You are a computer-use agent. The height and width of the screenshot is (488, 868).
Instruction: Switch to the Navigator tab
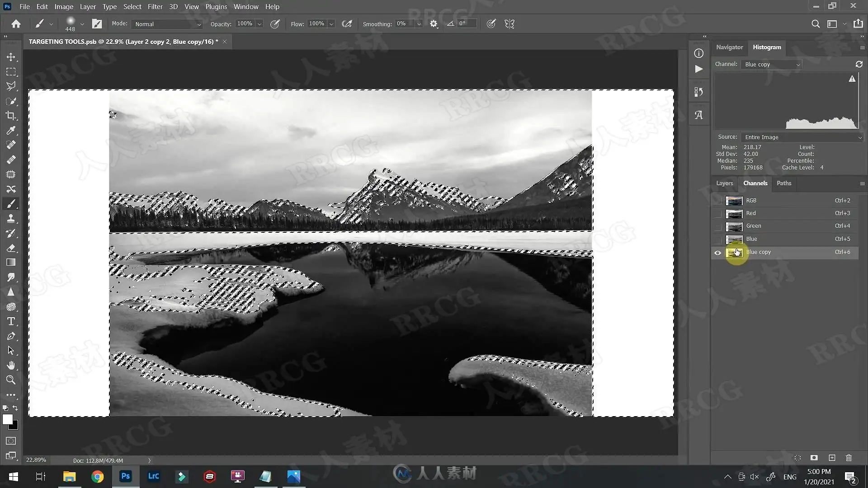(729, 47)
